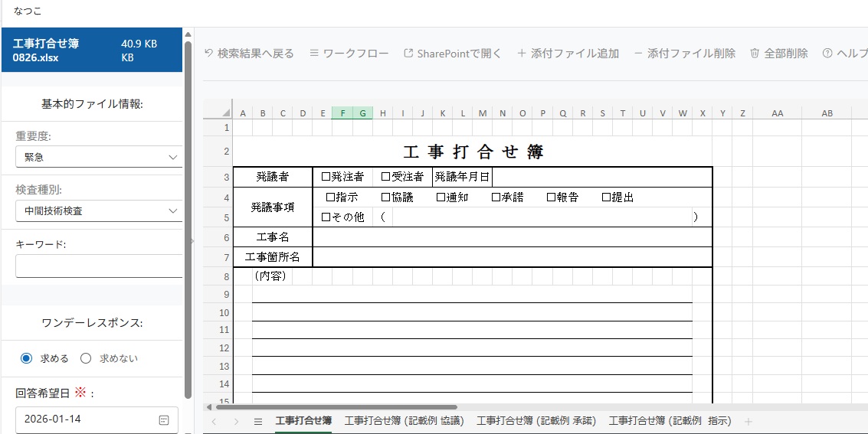Add a new sheet with plus button

pos(748,421)
